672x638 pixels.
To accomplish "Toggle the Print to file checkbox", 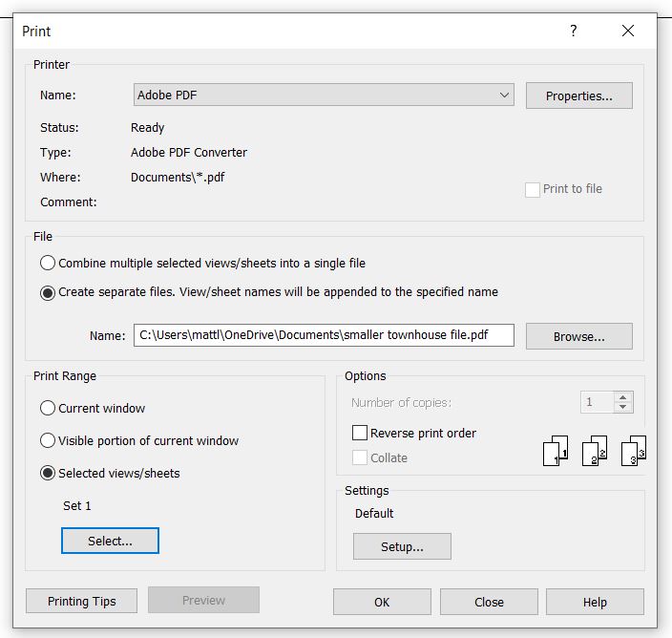I will coord(533,189).
